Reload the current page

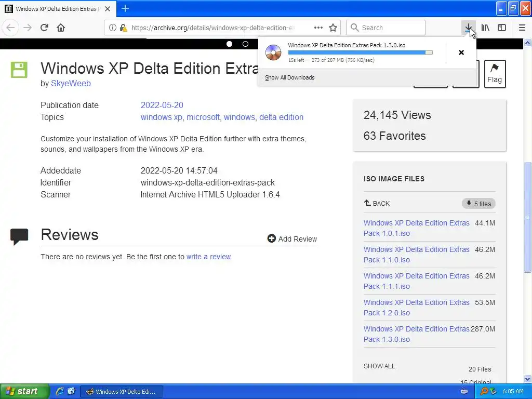44,28
